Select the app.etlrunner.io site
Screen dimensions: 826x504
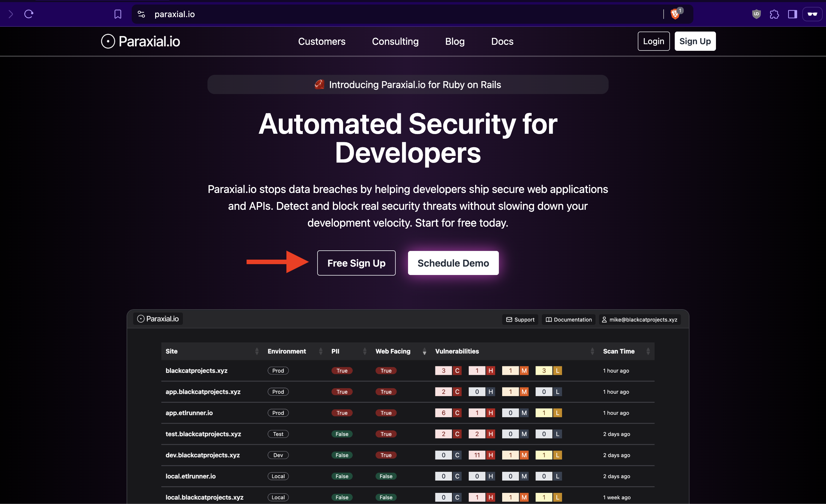(x=189, y=413)
